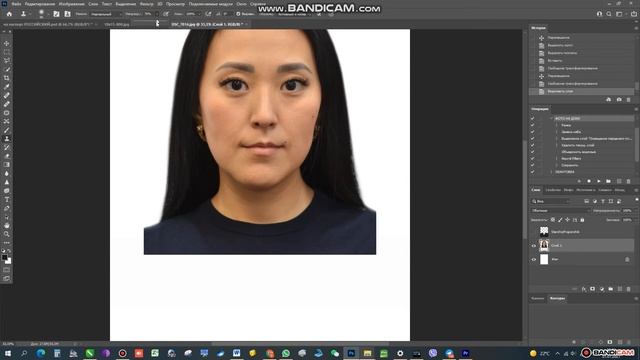This screenshot has height=360, width=640.
Task: Show the hidden top layer visibility box
Action: (x=533, y=232)
